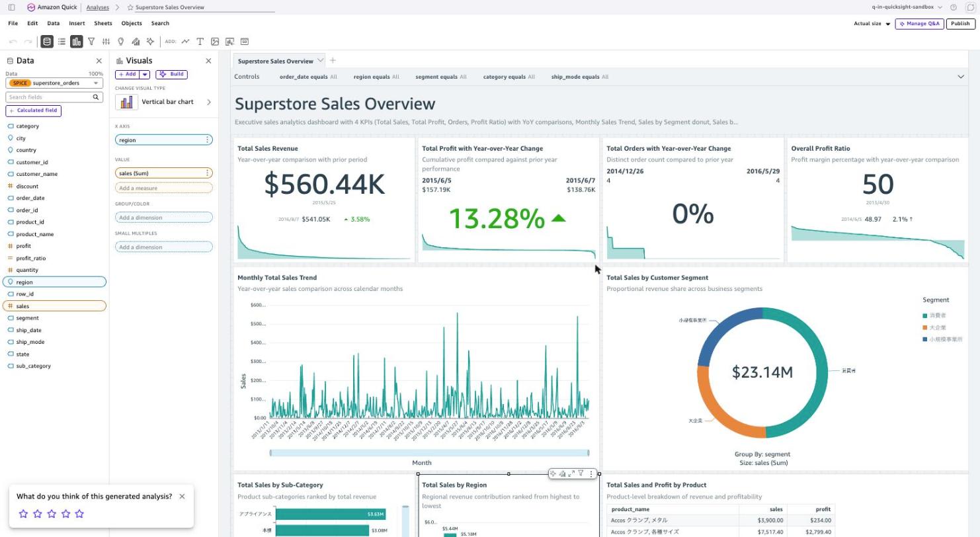The image size is (980, 537).
Task: Open the Actual size zoom dropdown
Action: 872,24
